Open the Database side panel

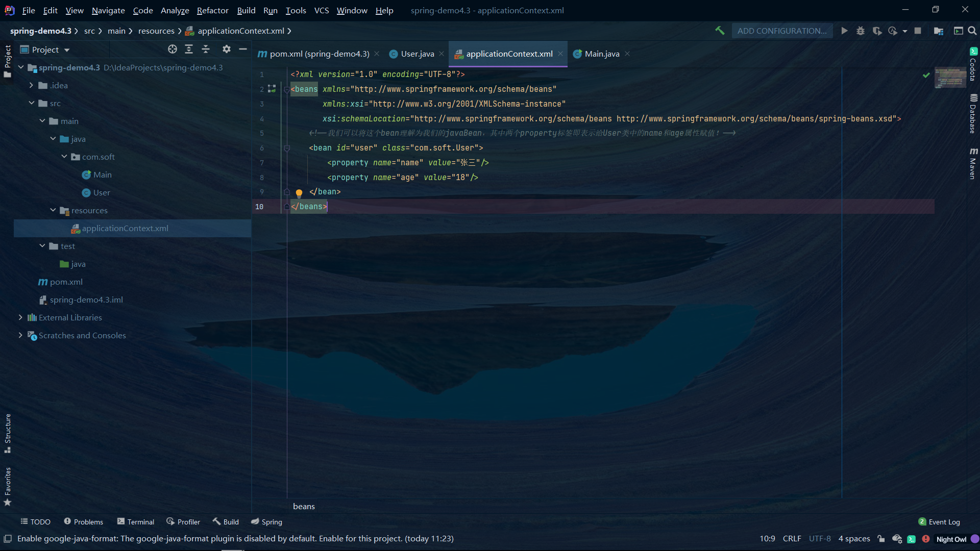tap(973, 114)
